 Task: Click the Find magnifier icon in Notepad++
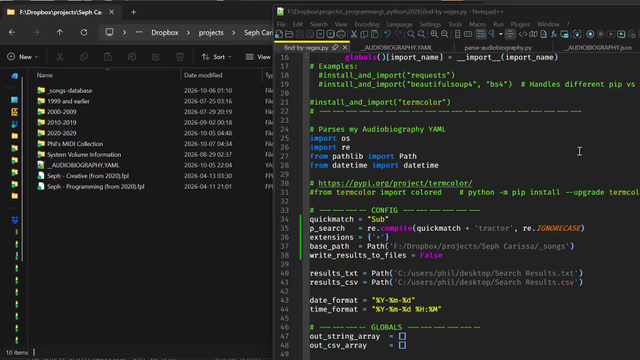[411, 34]
